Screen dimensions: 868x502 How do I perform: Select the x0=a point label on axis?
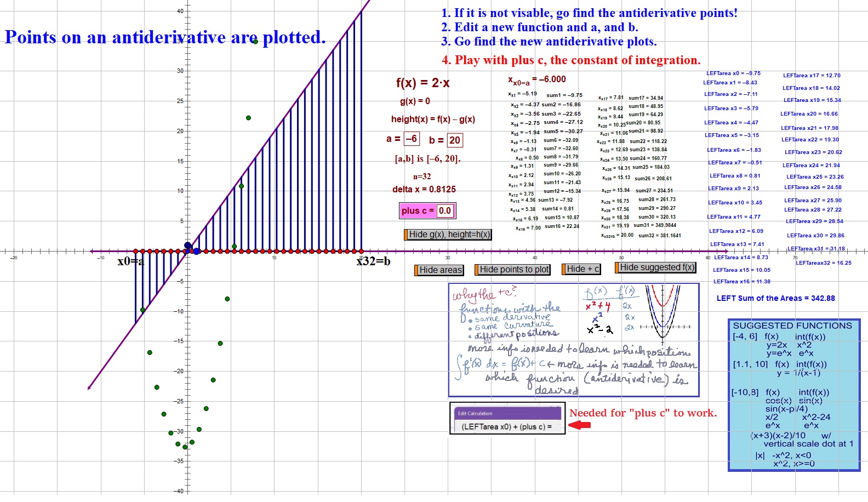coord(130,262)
